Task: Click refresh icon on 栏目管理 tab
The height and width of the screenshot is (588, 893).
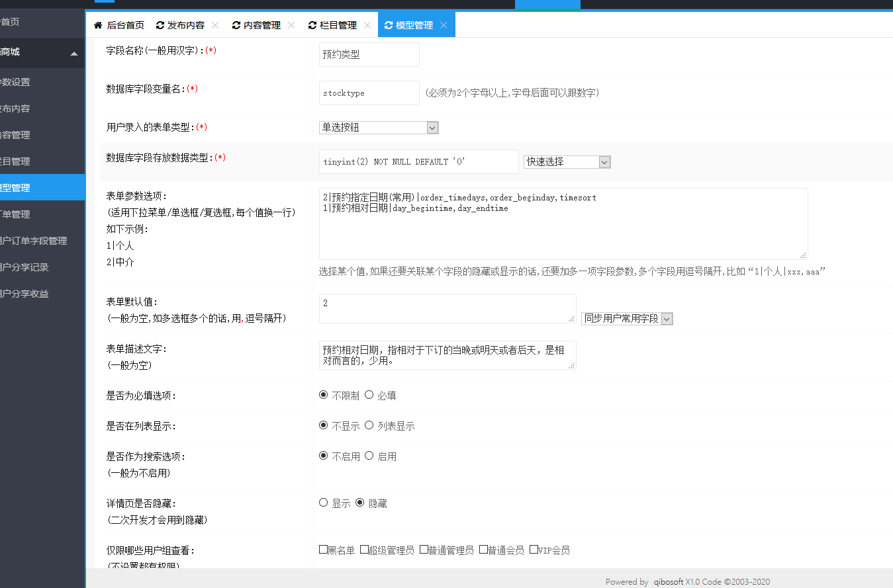Action: [x=312, y=25]
